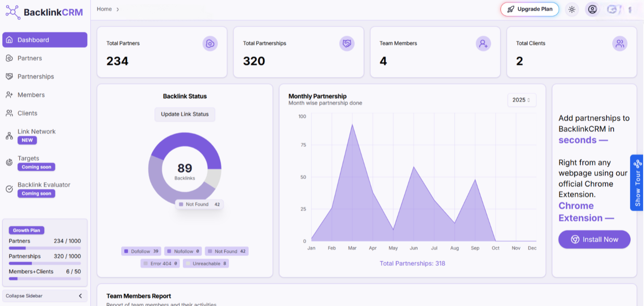Click the Partnerships usage progress bar
The width and height of the screenshot is (644, 306).
[x=45, y=263]
